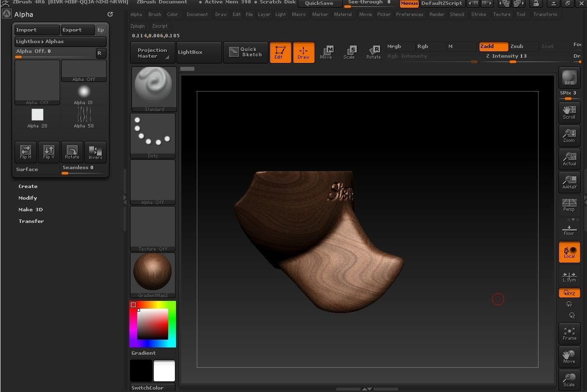Toggle Edit mode button
This screenshot has width=587, height=392.
coord(280,52)
